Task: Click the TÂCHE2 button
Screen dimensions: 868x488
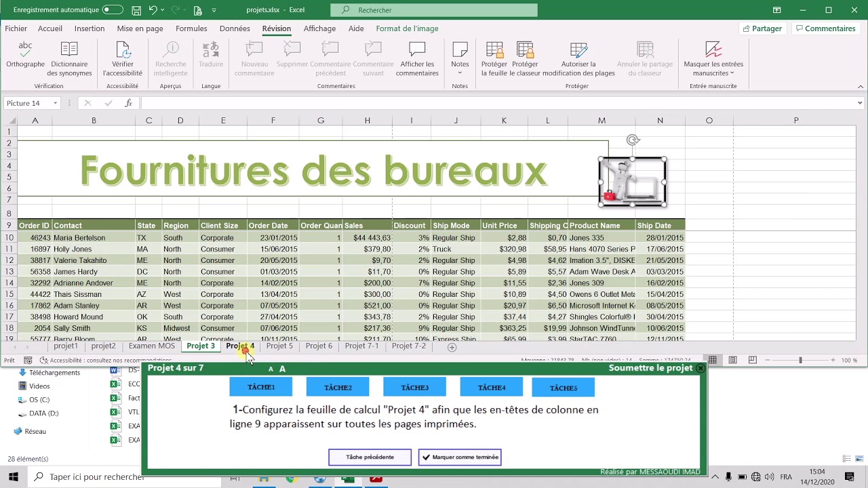Action: tap(338, 387)
